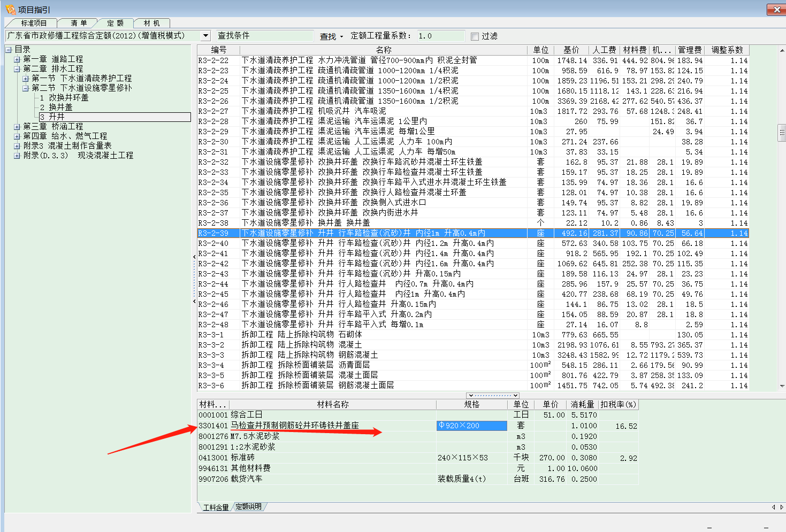Expand 第一节 下水道清疏养护工程 node

pos(26,79)
